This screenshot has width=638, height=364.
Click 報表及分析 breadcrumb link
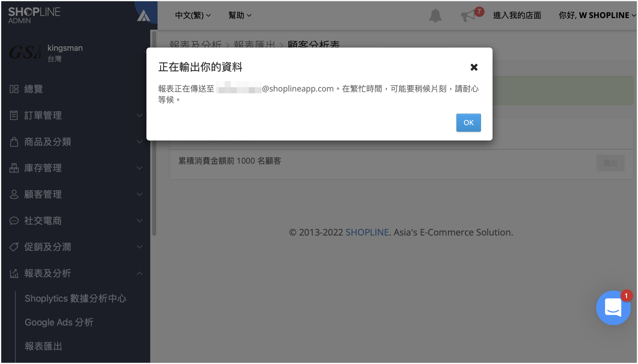coord(195,44)
